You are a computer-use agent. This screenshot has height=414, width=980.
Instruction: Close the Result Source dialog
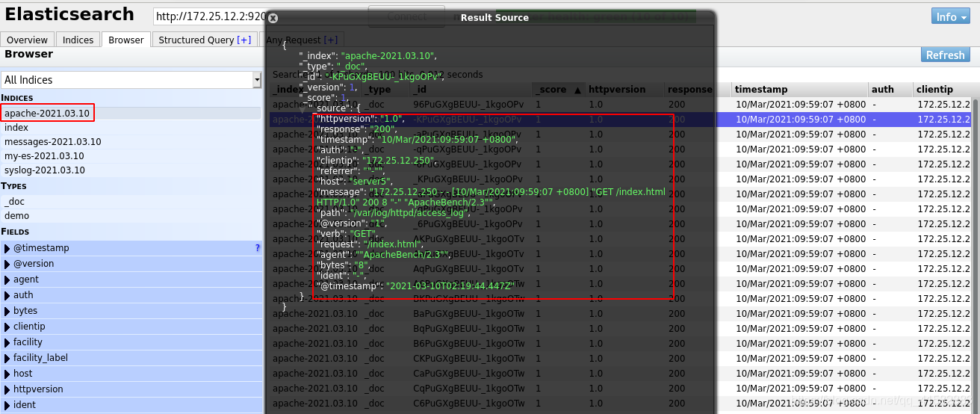[x=273, y=18]
